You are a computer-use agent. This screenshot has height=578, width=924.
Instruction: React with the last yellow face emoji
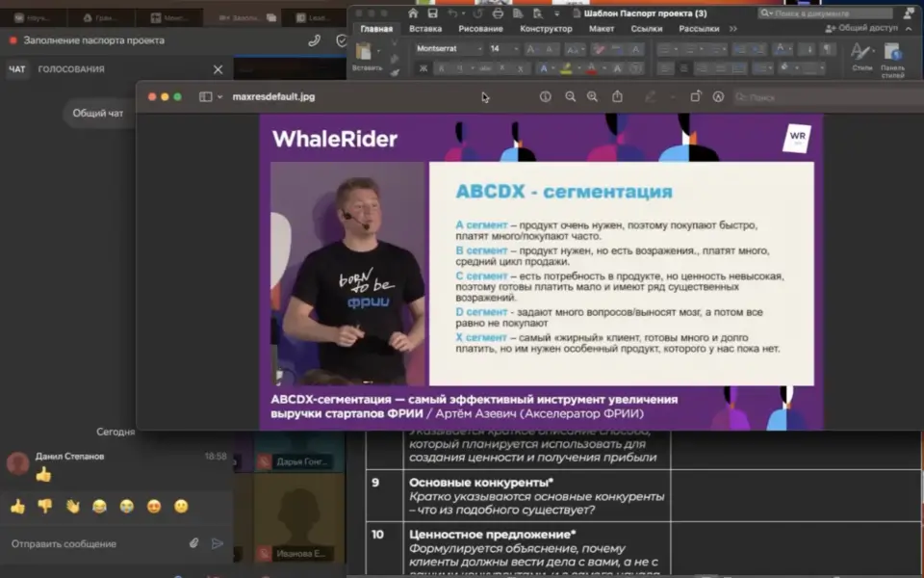[x=181, y=507]
